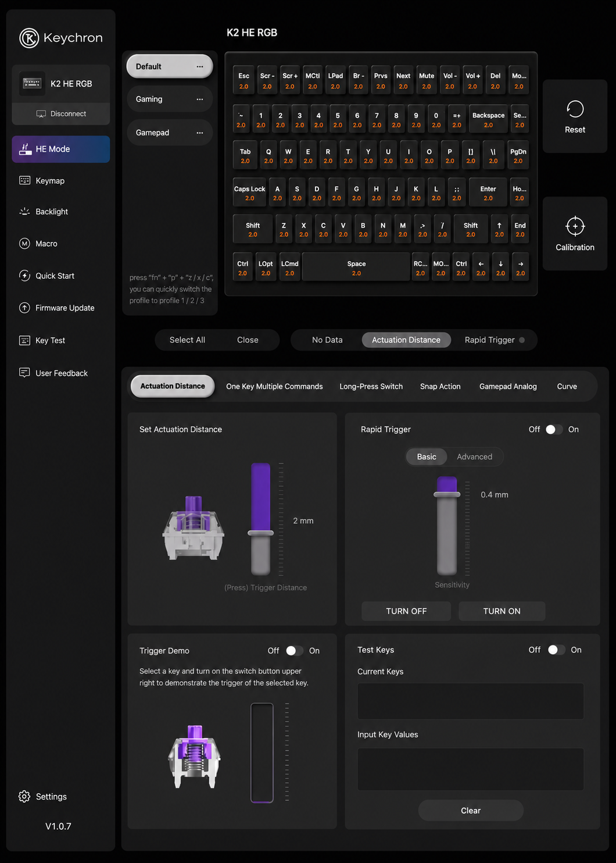Select the PgDn key on keyboard layout
Viewport: 616px width, 863px height.
tap(518, 156)
